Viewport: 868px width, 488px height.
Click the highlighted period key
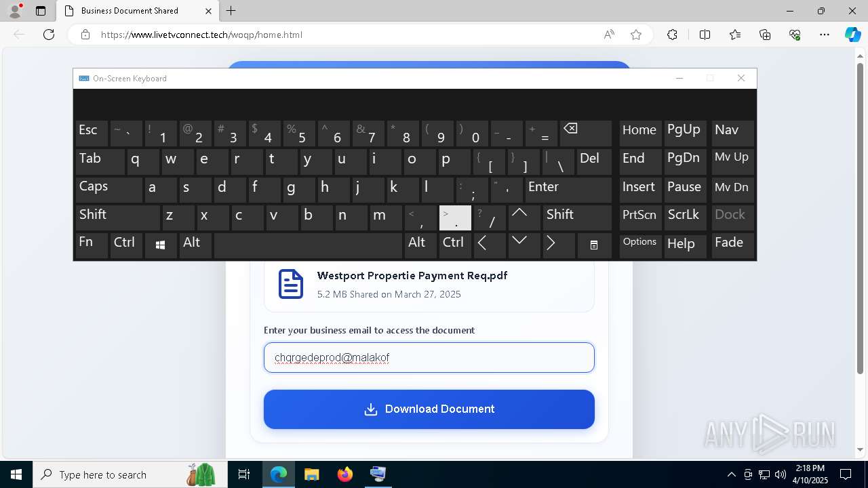tap(455, 218)
